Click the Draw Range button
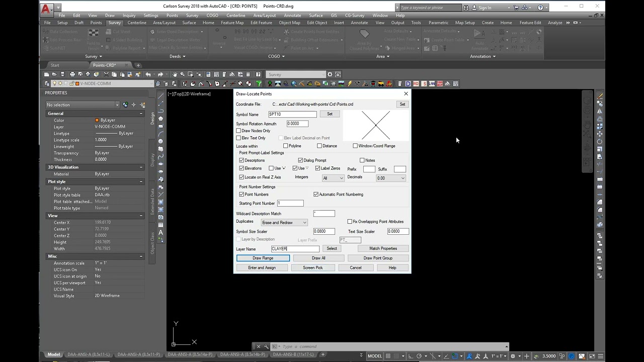Viewport: 644px width, 362px height. tap(263, 258)
